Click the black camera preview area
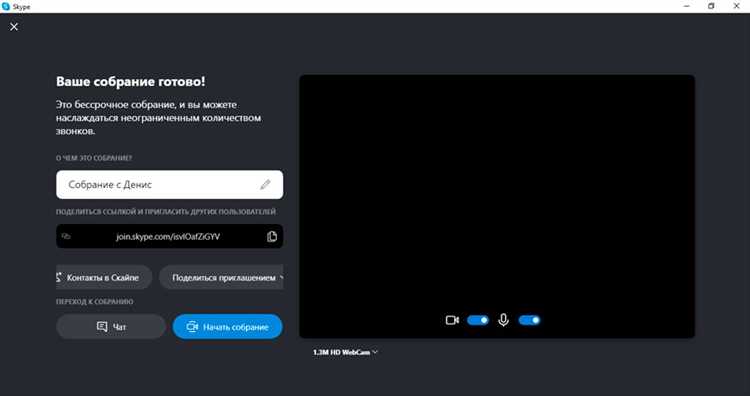 click(497, 206)
